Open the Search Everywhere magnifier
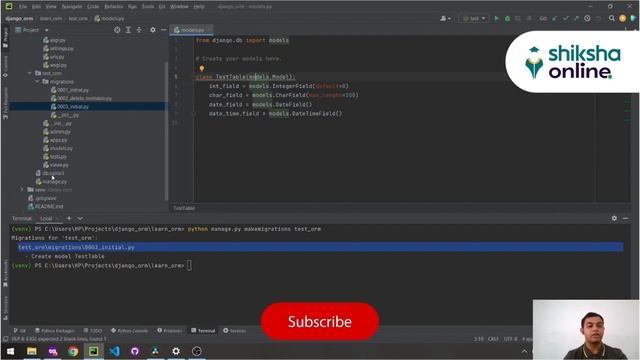 611,18
